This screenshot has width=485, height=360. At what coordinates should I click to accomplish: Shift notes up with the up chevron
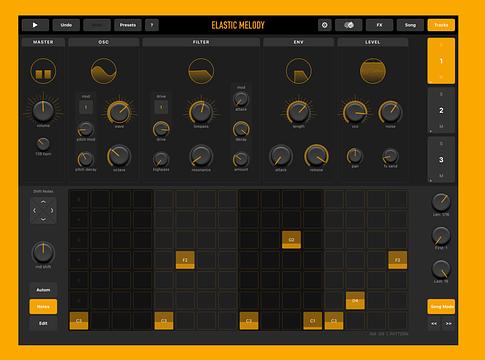click(x=43, y=202)
